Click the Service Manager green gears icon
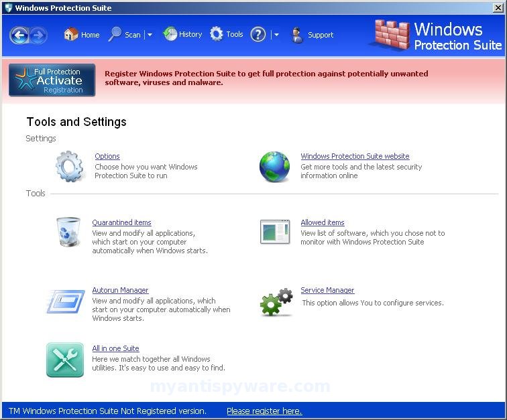This screenshot has width=507, height=420. [276, 302]
